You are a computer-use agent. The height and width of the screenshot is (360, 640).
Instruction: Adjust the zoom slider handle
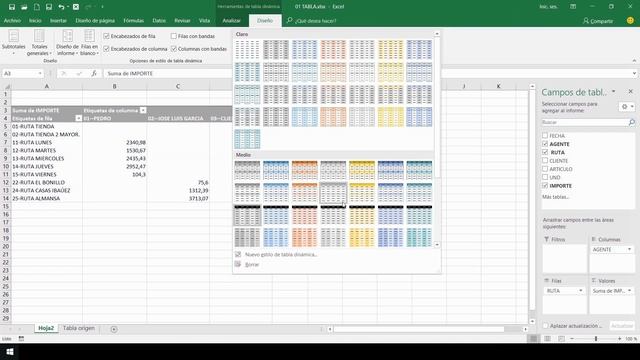point(596,339)
